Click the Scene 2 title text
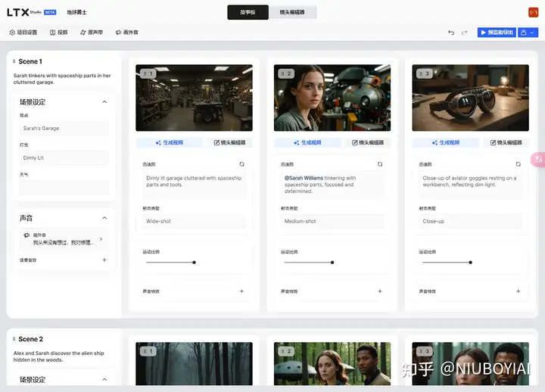545x392 pixels. click(30, 339)
